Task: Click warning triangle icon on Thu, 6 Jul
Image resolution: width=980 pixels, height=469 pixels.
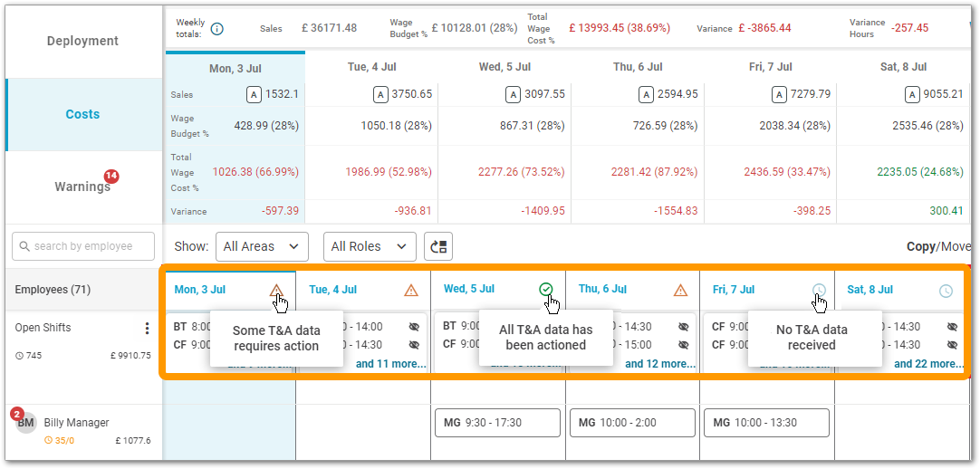Action: (x=681, y=291)
